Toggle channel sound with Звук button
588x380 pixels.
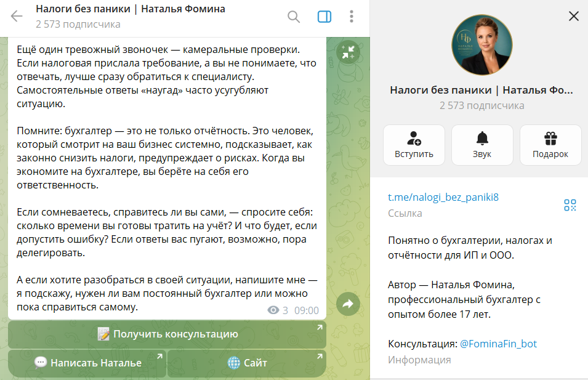click(x=482, y=145)
